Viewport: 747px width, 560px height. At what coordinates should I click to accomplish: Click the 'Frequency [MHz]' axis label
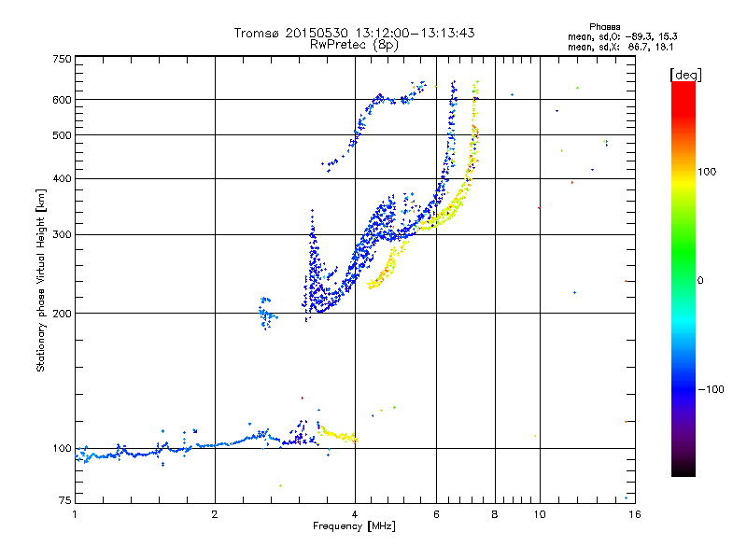[x=354, y=526]
